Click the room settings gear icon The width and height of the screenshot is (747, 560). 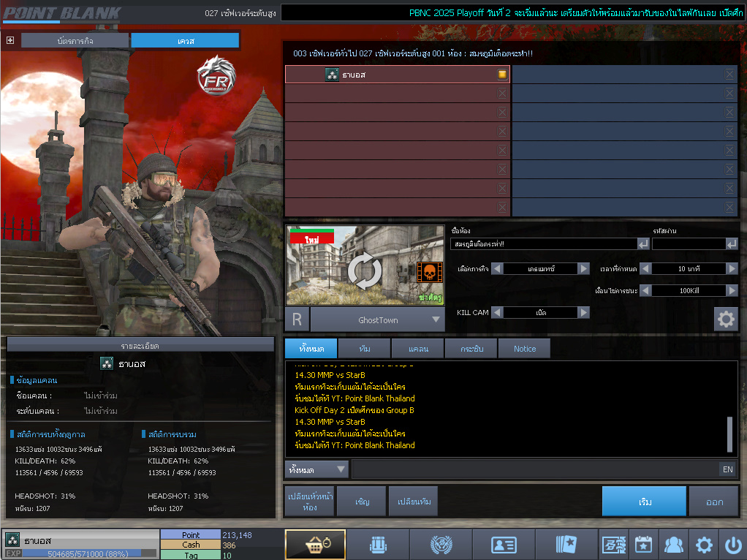[x=725, y=319]
